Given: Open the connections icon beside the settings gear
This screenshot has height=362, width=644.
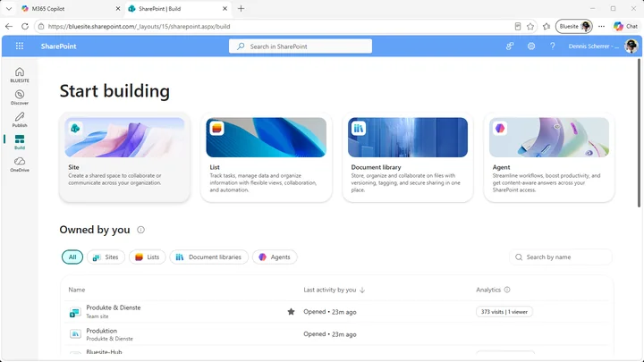Looking at the screenshot, I should [510, 46].
